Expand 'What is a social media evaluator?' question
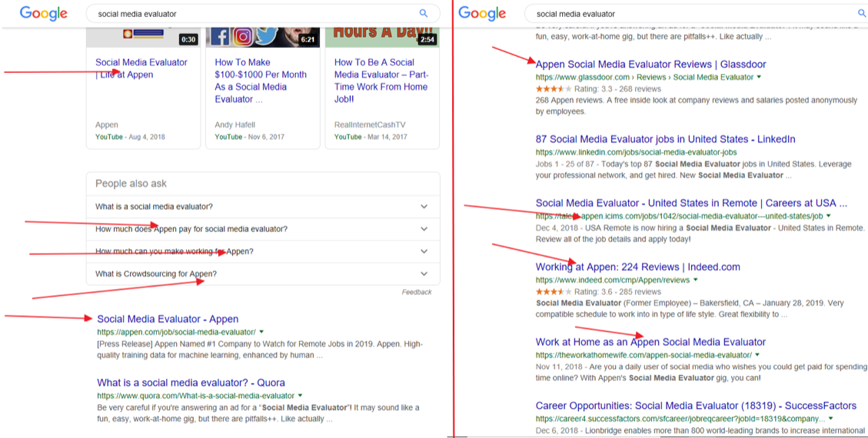Viewport: 868px width, 438px height. pyautogui.click(x=263, y=206)
